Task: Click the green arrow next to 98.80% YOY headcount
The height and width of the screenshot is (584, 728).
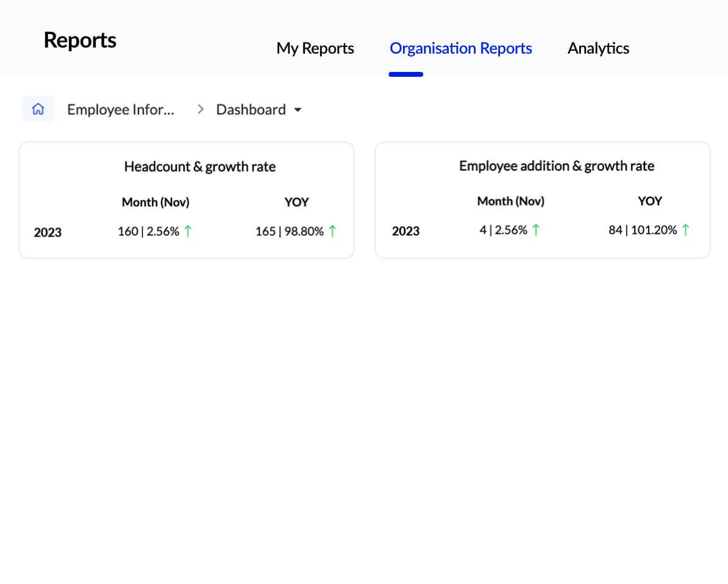Action: 332,231
